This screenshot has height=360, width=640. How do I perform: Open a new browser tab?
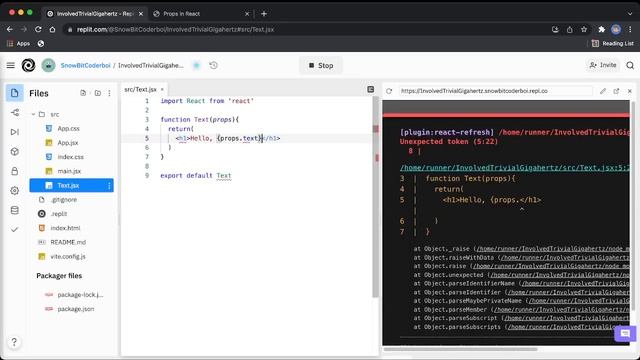[x=264, y=13]
